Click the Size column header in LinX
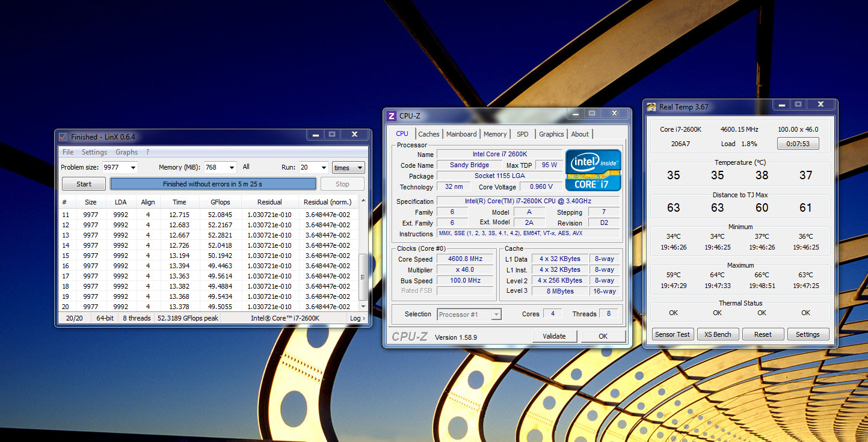Viewport: 868px width, 442px height. [x=90, y=202]
